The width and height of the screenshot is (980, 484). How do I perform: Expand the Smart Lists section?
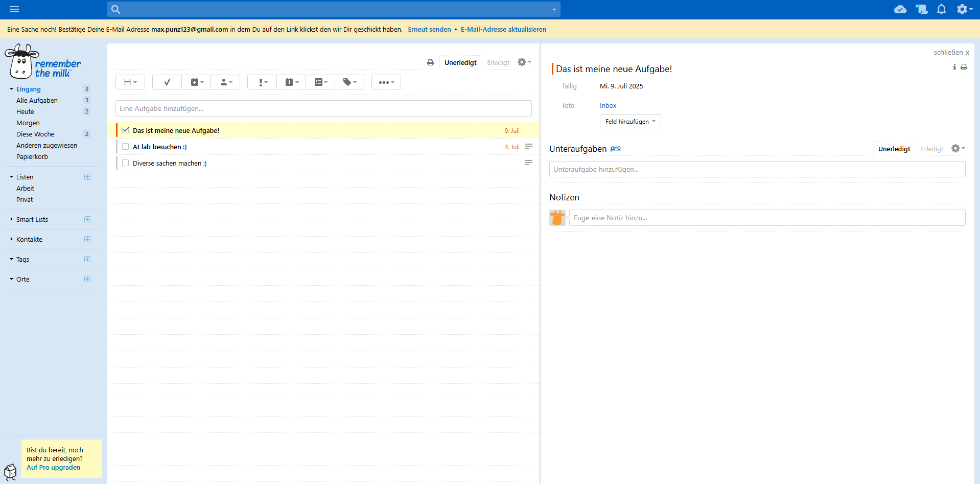click(12, 219)
